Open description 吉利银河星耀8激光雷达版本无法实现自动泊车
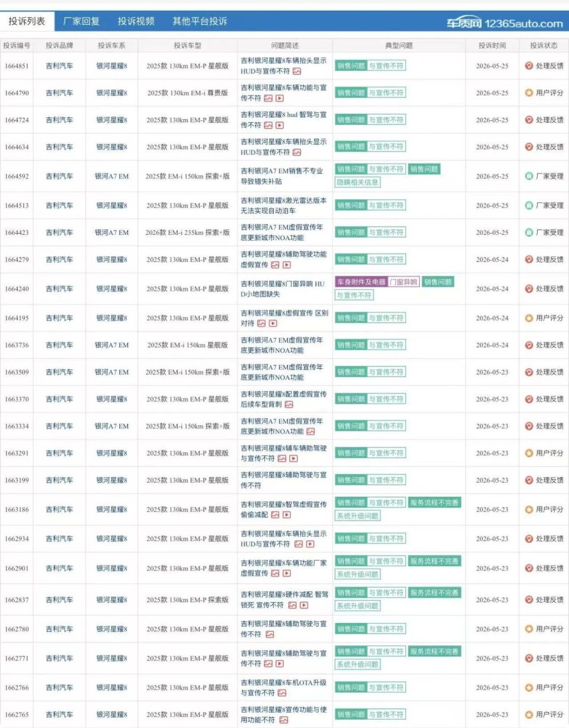This screenshot has height=728, width=569. pos(283,206)
